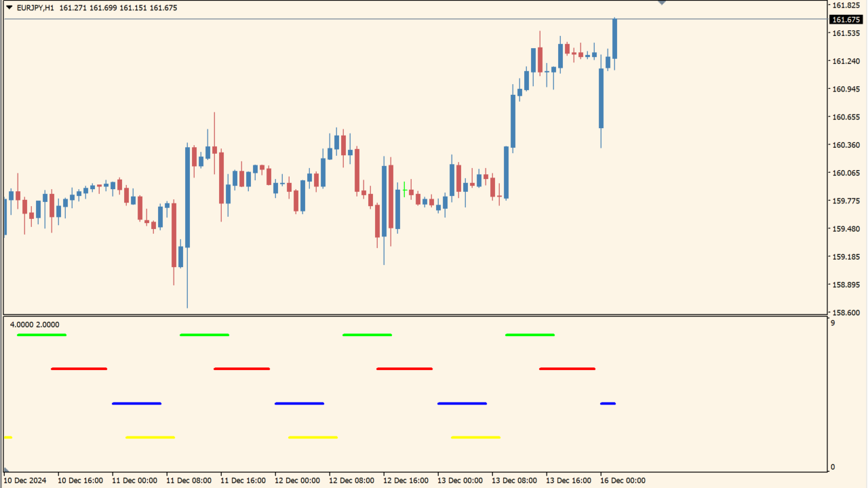Click the indicator scale maximum value 9
This screenshot has width=868, height=488.
(x=833, y=323)
